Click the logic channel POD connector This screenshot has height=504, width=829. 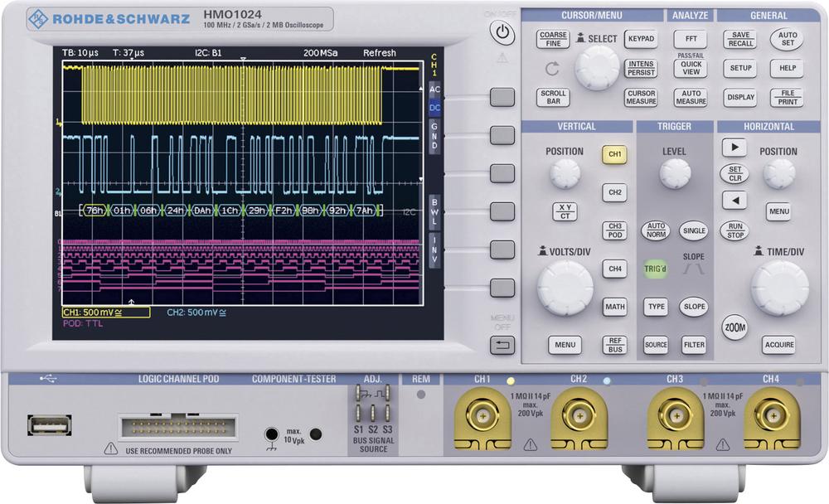point(179,426)
